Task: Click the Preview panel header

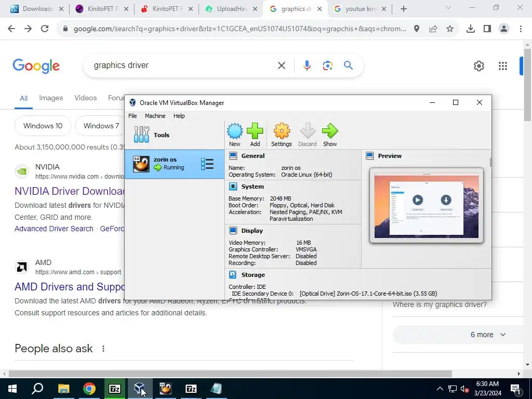Action: 390,156
